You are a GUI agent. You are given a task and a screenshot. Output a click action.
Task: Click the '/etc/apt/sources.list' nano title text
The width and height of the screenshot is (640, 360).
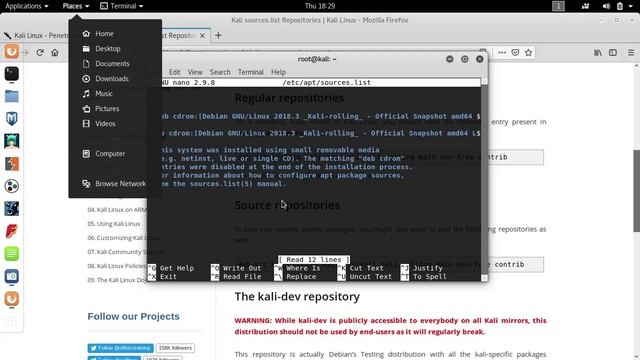pos(327,82)
